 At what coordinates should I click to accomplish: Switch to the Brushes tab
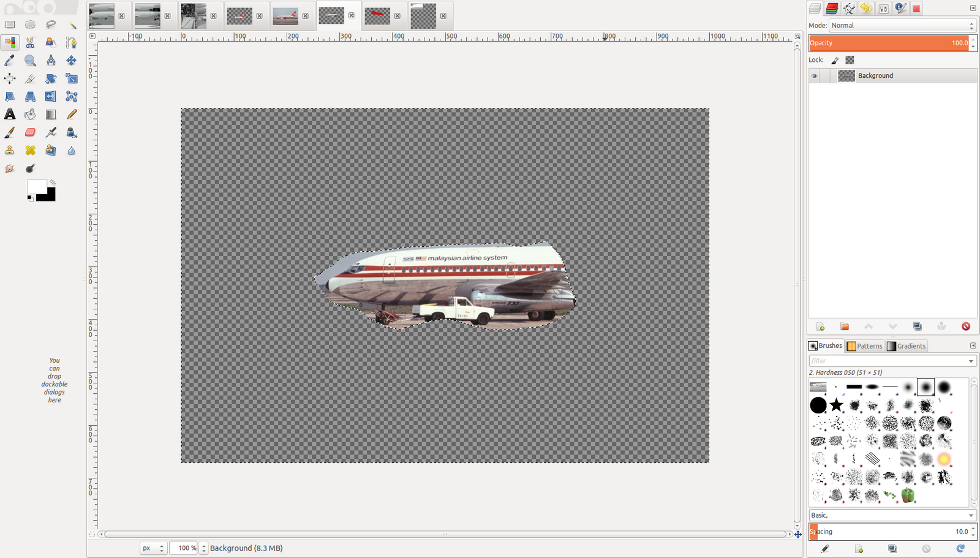coord(826,346)
